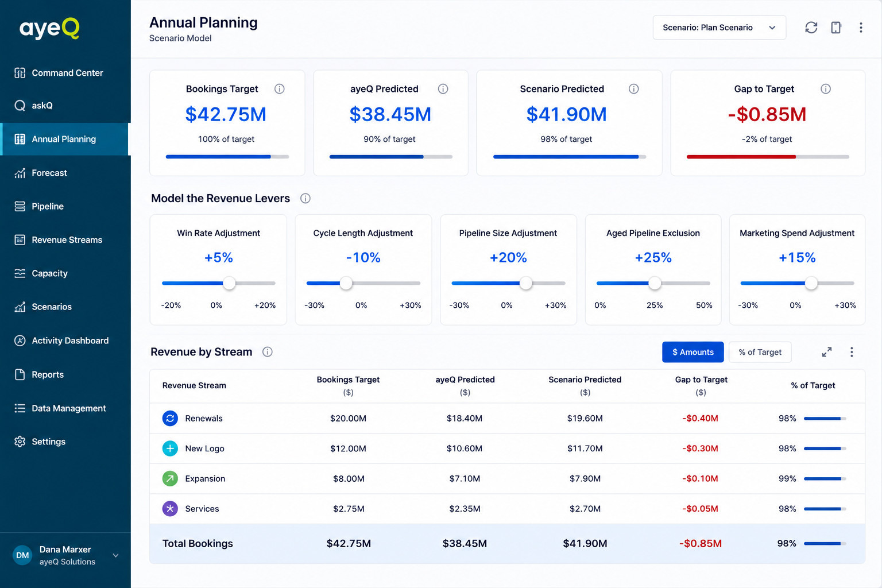Screen dimensions: 882x588
Task: Open Pipeline in the sidebar
Action: click(65, 206)
